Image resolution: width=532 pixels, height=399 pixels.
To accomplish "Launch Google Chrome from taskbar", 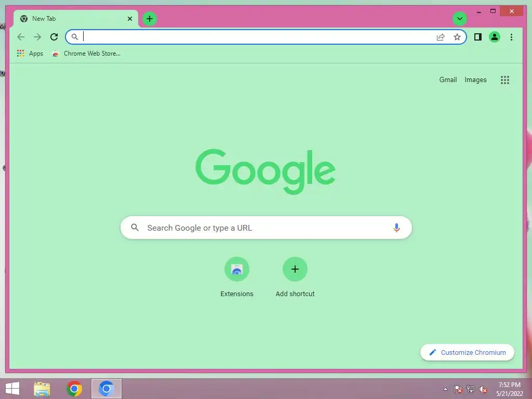I will pyautogui.click(x=74, y=389).
